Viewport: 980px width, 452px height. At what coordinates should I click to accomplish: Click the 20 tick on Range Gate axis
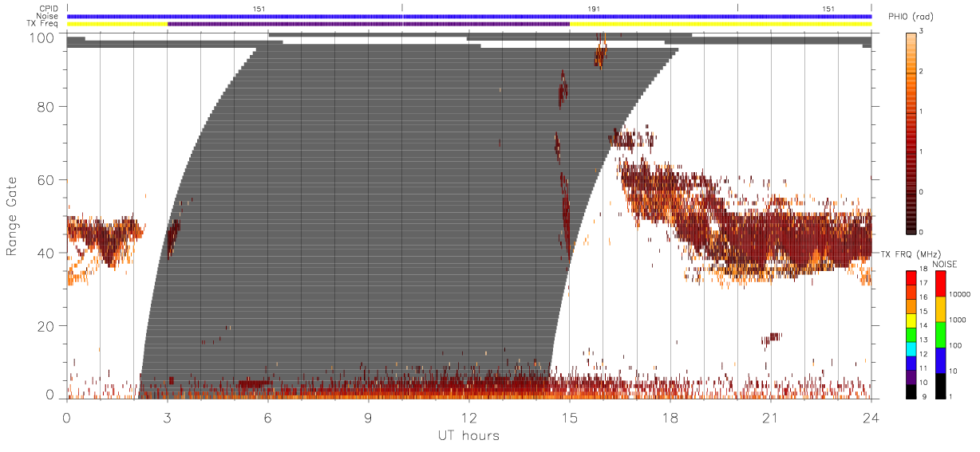tap(45, 326)
